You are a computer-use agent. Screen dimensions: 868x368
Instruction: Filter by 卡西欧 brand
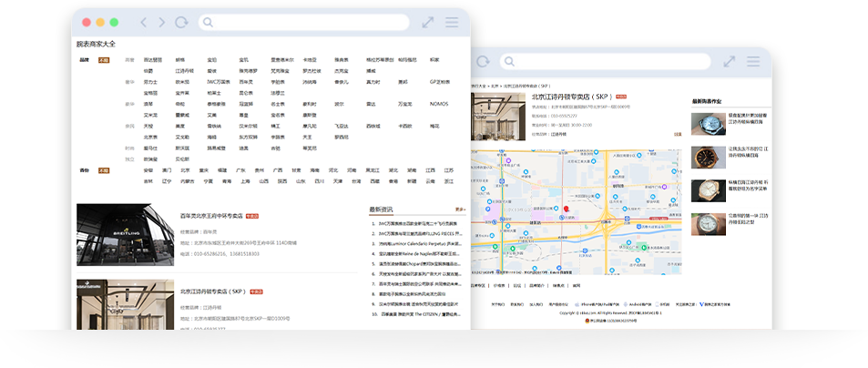(x=404, y=127)
